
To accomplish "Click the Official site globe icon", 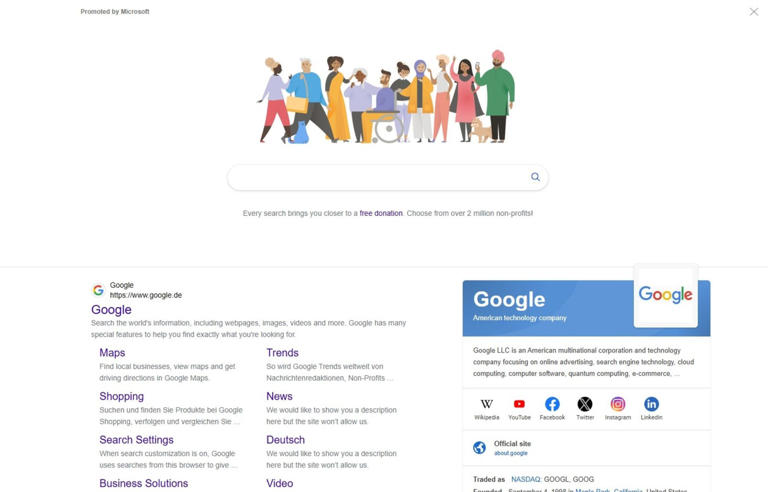I will [x=480, y=447].
